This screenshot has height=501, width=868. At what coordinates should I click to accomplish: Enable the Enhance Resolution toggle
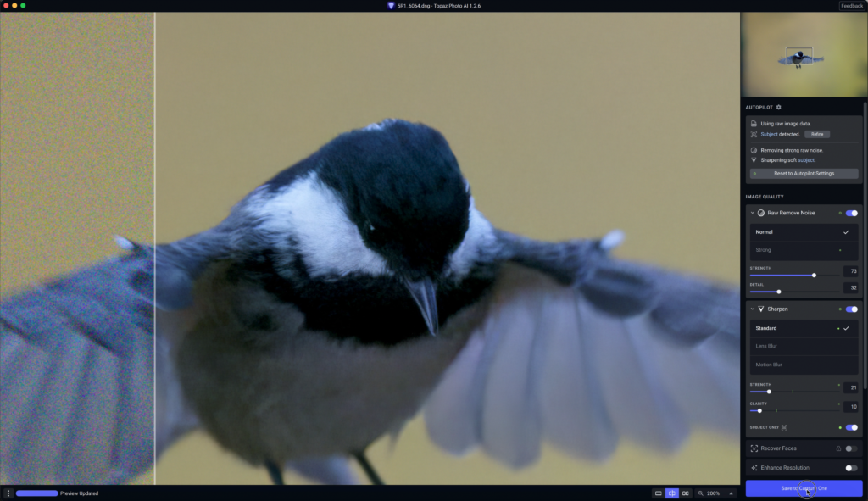coord(851,468)
